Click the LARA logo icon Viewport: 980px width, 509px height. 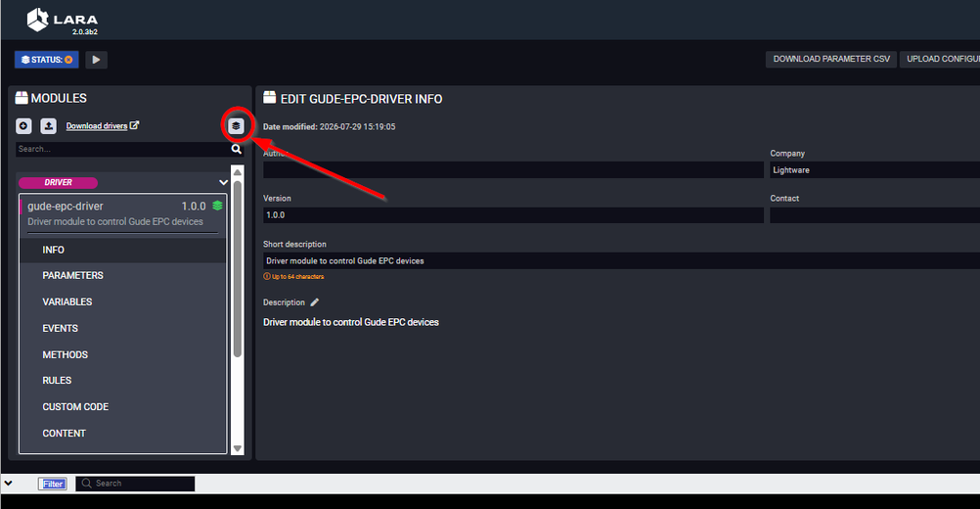click(x=37, y=20)
